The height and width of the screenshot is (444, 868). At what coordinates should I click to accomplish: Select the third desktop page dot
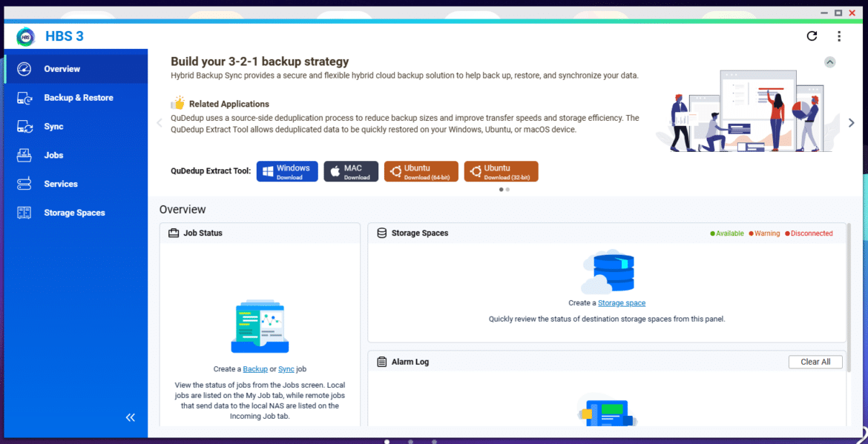434,442
